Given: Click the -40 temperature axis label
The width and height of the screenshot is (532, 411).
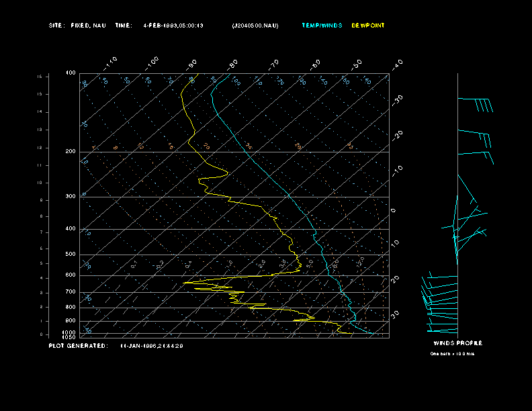Looking at the screenshot, I should (x=397, y=64).
